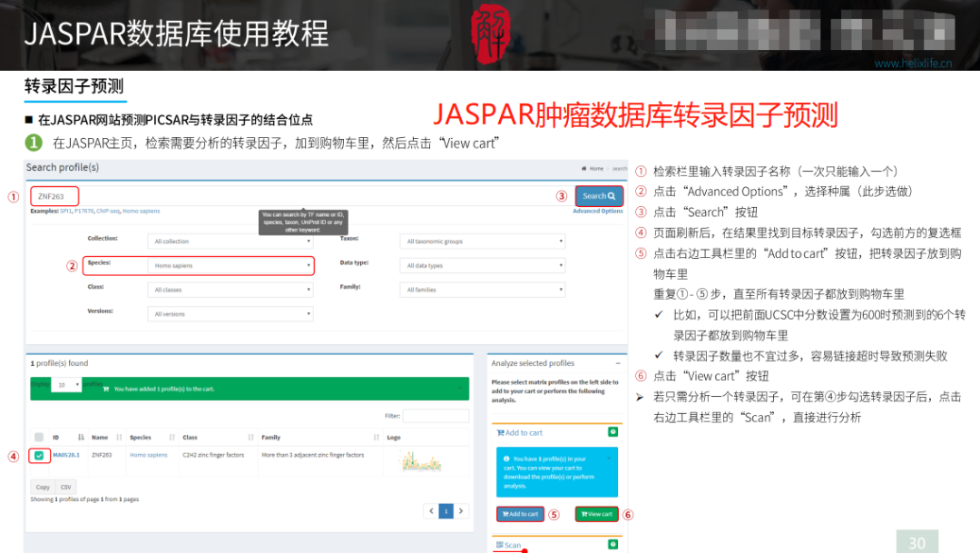The height and width of the screenshot is (553, 980).
Task: Toggle the select-all checkbox in table header
Action: 39,438
